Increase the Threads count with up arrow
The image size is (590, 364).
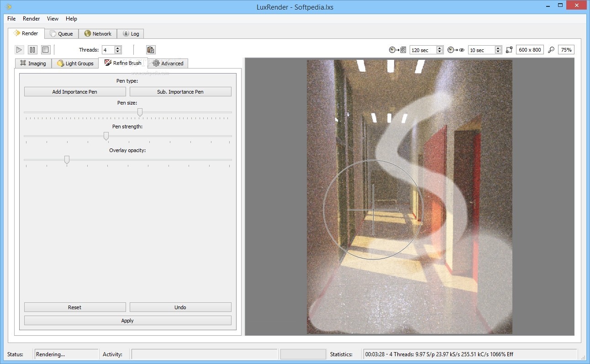pyautogui.click(x=118, y=48)
